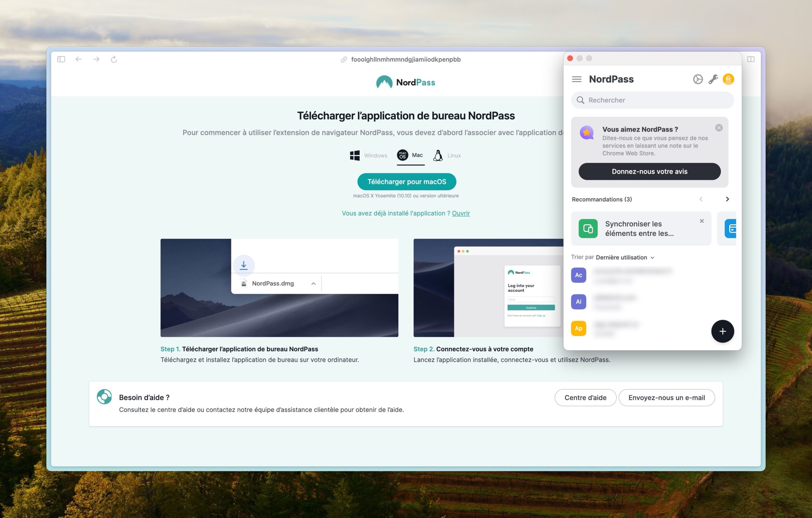This screenshot has height=518, width=812.
Task: Click the green sync devices icon
Action: pos(588,229)
